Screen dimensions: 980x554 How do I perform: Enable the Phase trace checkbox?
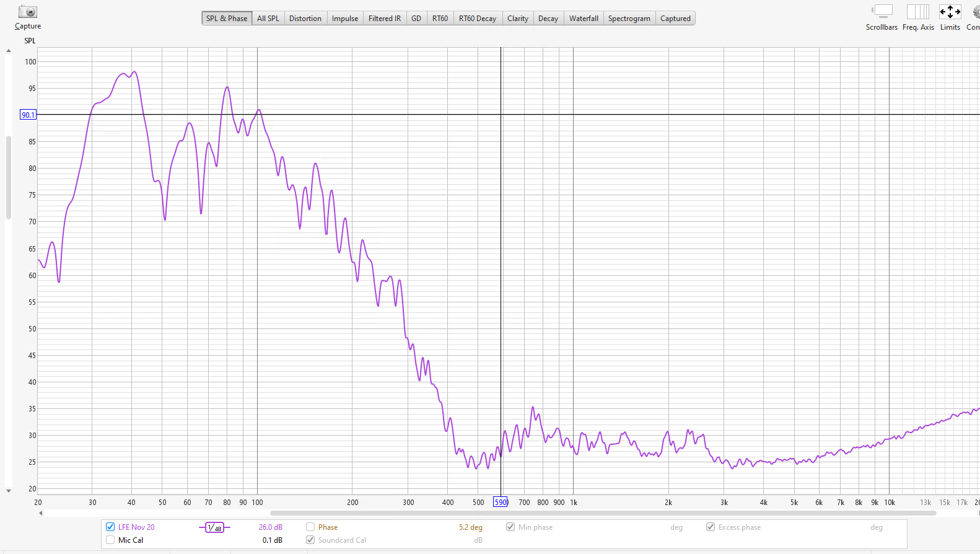coord(310,527)
